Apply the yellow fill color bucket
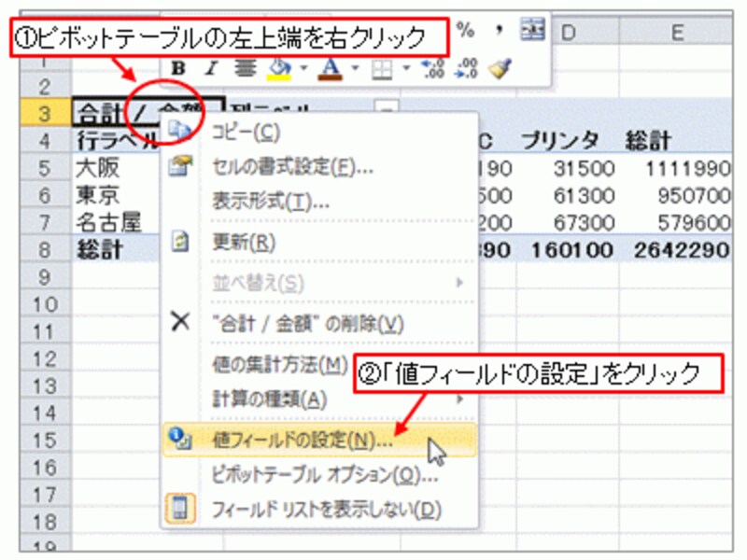 (279, 69)
